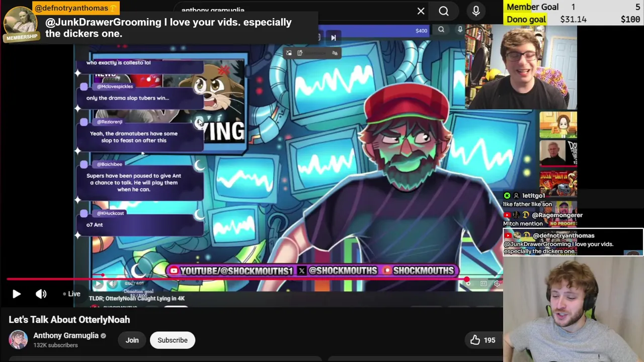Click the highlighted @defnotryanthomas chat message
This screenshot has width=644, height=362.
click(573, 242)
